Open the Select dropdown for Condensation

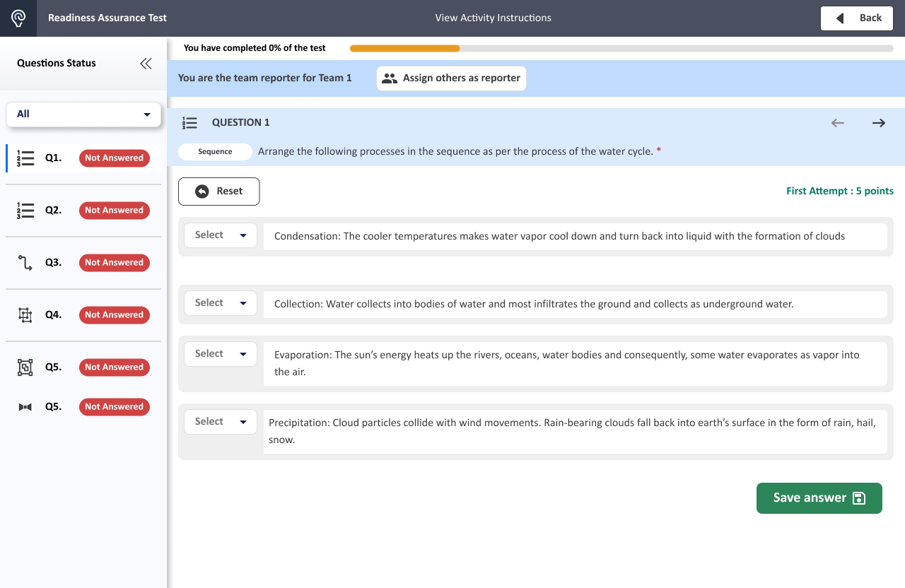[220, 235]
